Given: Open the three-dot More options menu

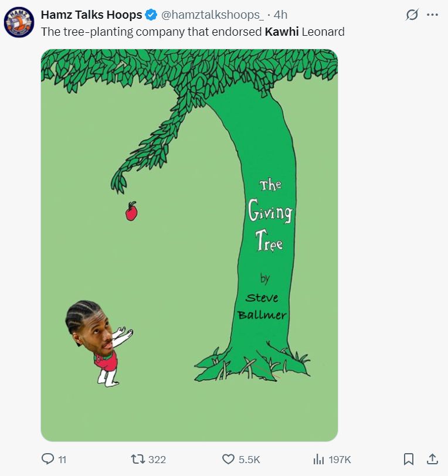Looking at the screenshot, I should pyautogui.click(x=433, y=15).
